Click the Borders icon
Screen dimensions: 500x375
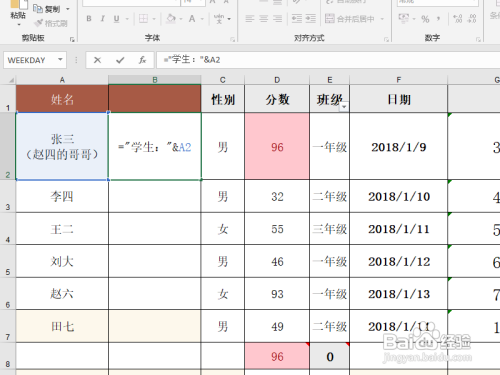(143, 19)
